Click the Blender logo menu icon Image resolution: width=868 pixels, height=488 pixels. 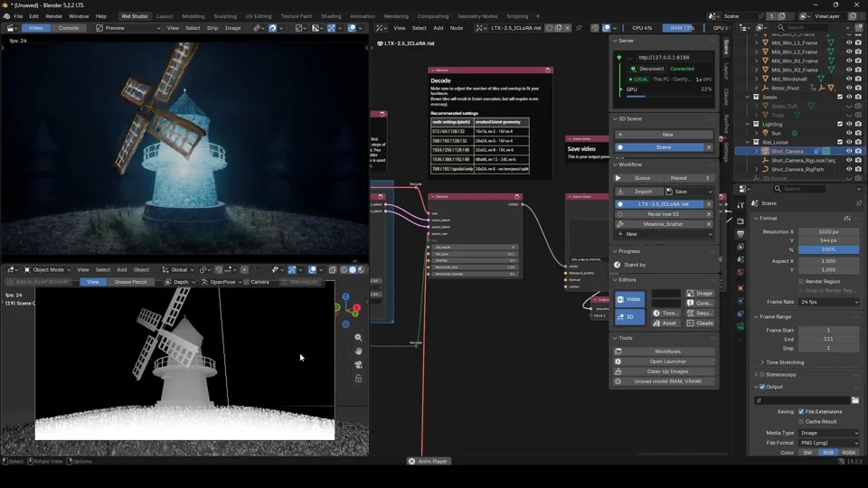coord(6,16)
